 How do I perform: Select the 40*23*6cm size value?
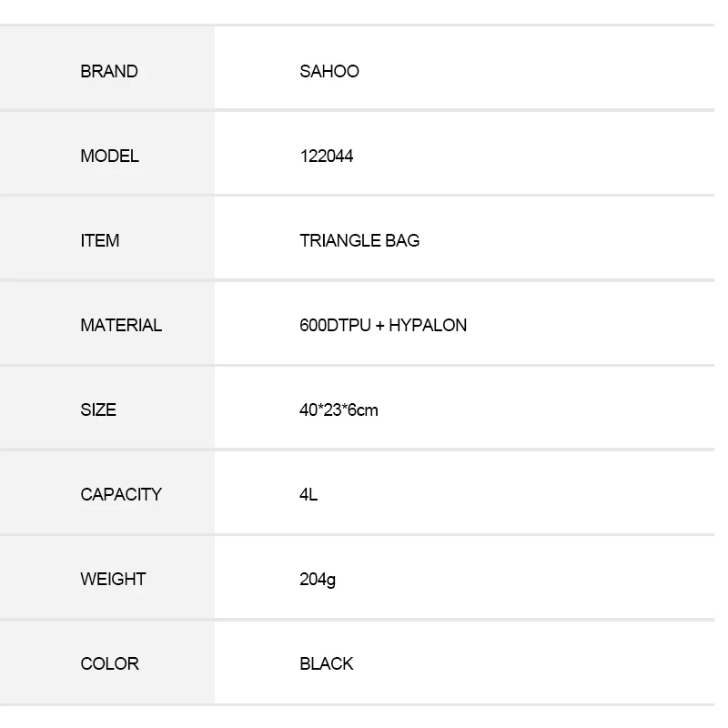tap(339, 410)
